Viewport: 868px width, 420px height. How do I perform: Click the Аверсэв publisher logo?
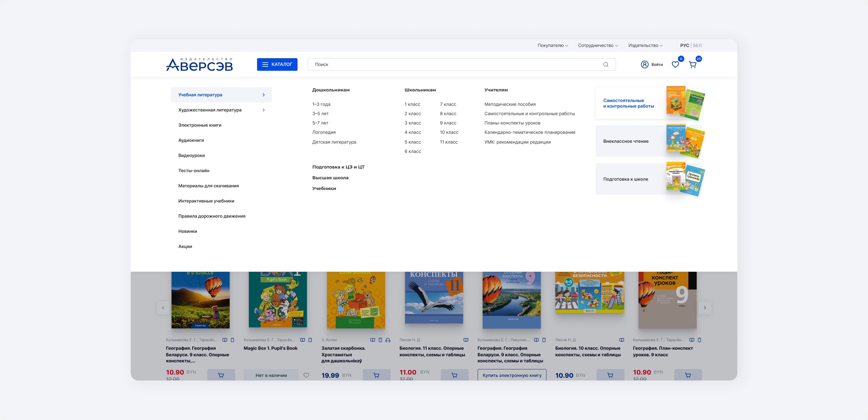[199, 64]
